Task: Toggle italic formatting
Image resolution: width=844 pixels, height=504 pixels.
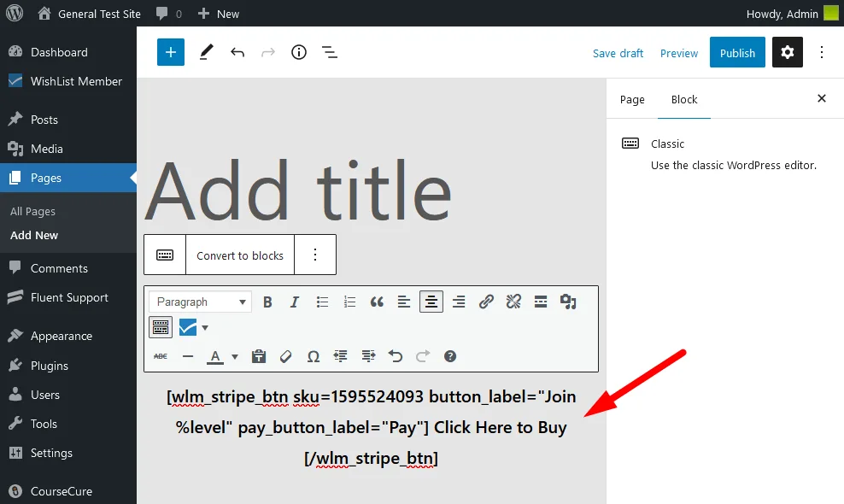Action: point(295,302)
